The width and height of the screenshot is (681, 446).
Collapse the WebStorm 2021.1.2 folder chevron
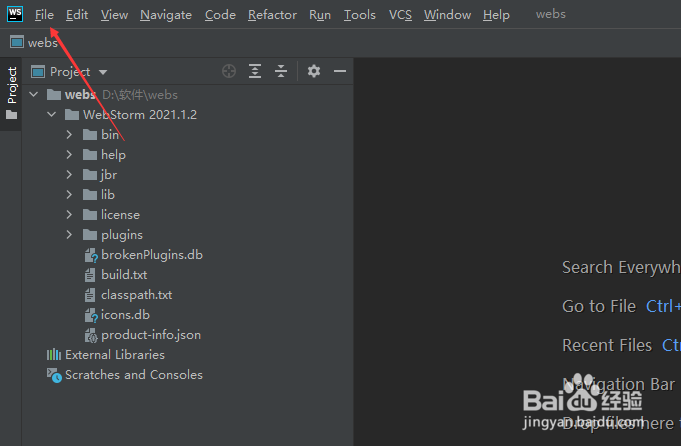click(52, 114)
